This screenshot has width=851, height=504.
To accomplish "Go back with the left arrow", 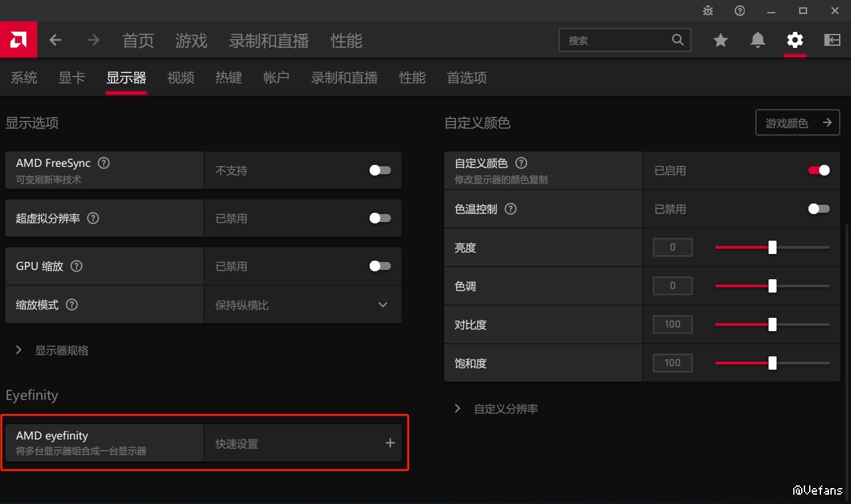I will click(55, 40).
